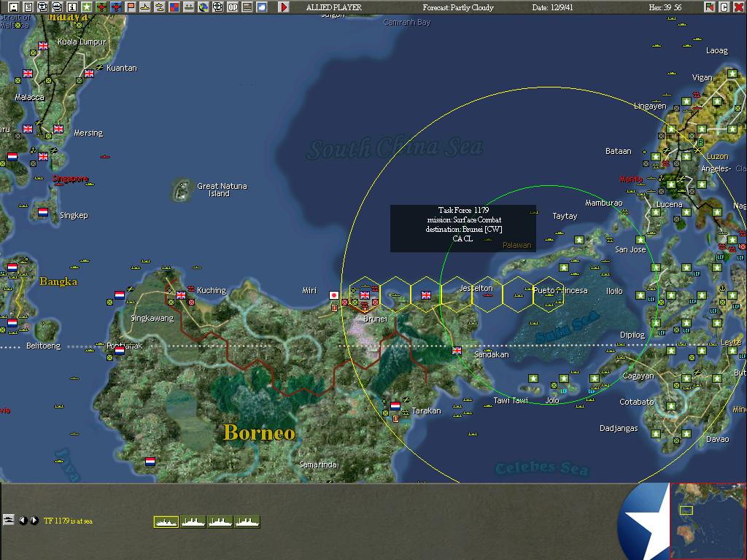Click the 'C' button in top right

tap(724, 7)
